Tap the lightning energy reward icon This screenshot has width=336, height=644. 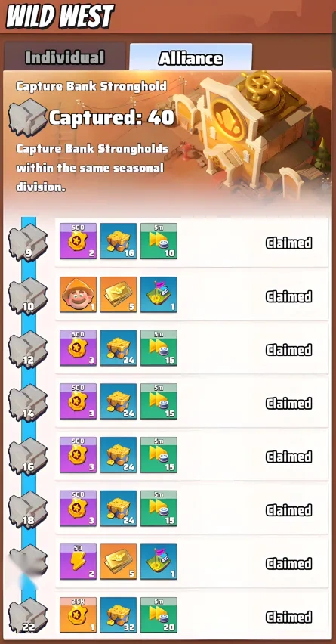(78, 562)
